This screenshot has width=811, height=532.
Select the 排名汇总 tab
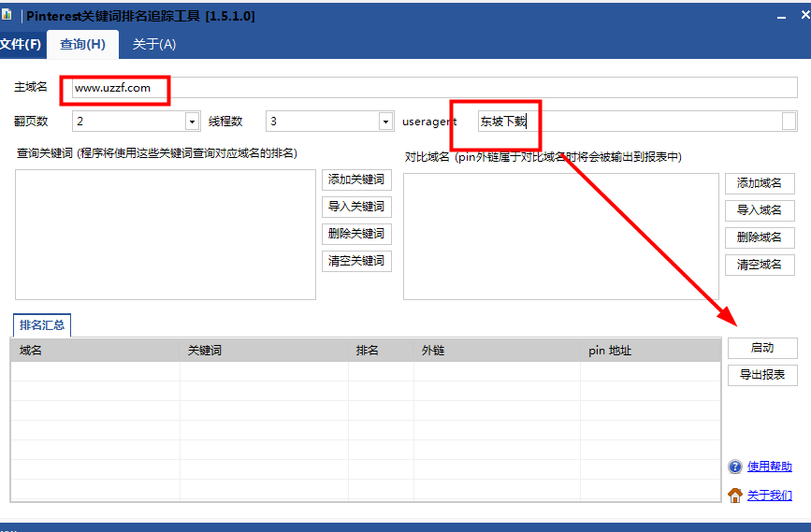coord(42,325)
